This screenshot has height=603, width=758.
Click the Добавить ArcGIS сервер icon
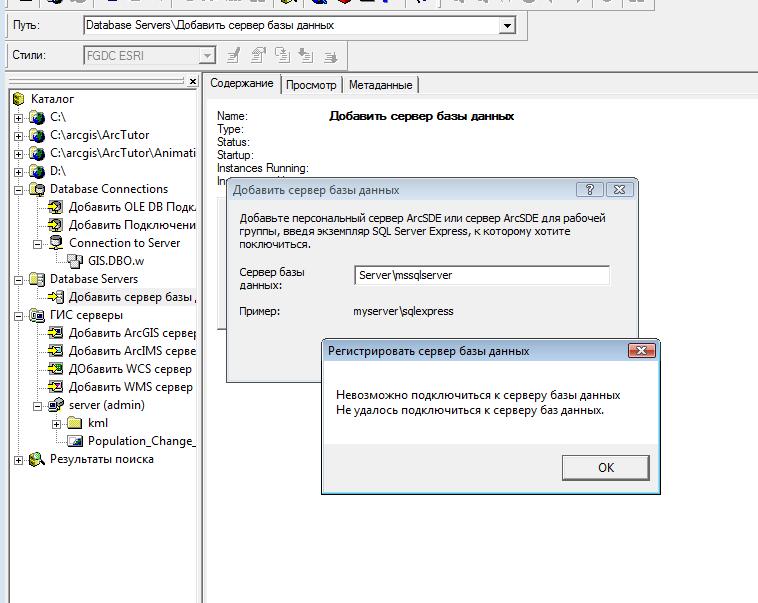coord(56,333)
